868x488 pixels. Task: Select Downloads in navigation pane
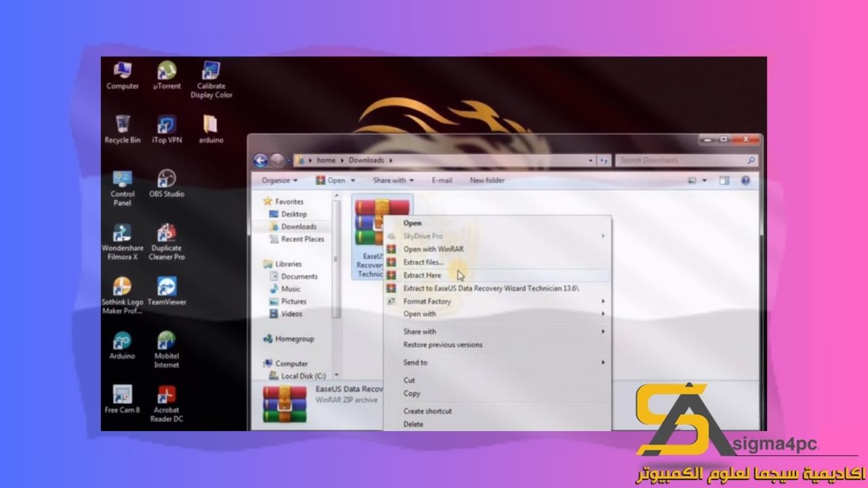[298, 226]
